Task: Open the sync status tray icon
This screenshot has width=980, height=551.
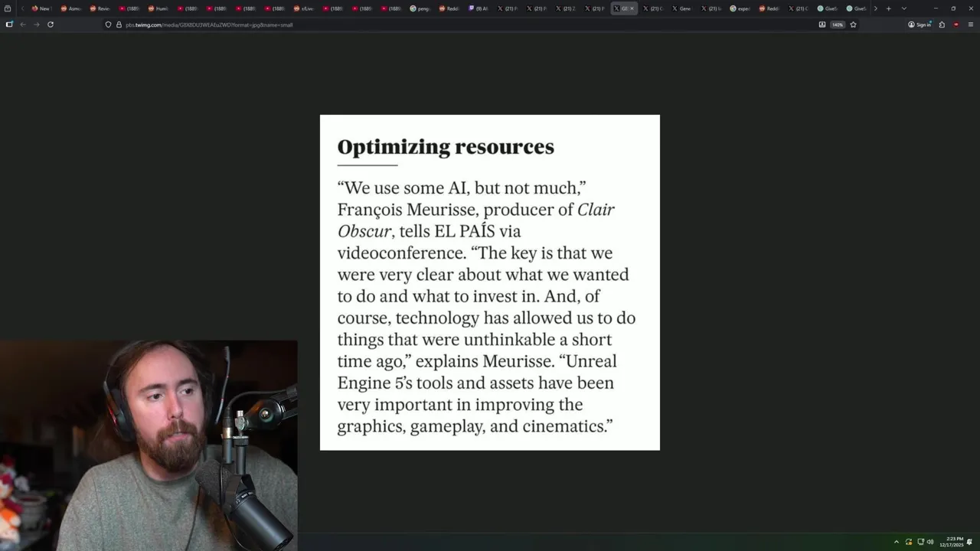Action: click(909, 542)
